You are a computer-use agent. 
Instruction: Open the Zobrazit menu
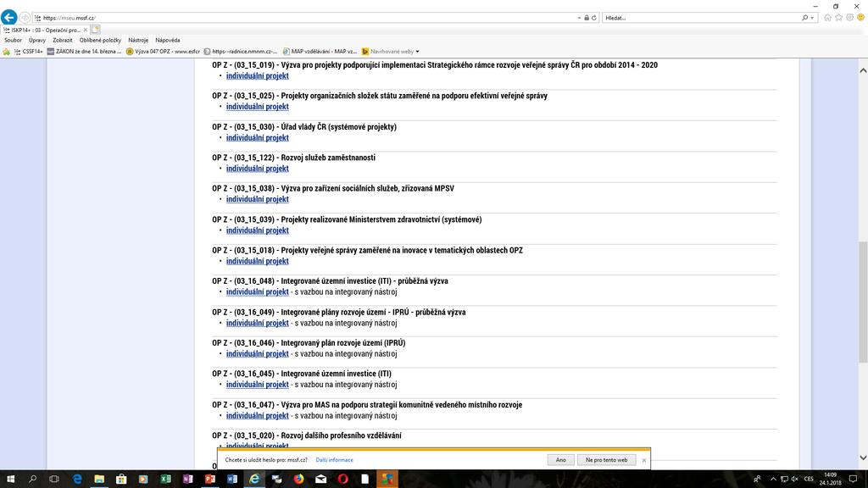point(63,41)
